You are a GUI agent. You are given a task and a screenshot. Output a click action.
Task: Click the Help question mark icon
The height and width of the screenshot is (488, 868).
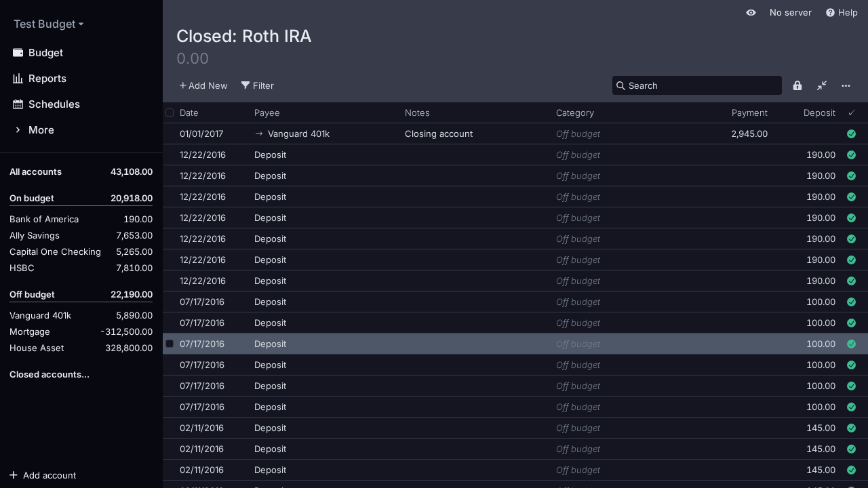tap(830, 13)
